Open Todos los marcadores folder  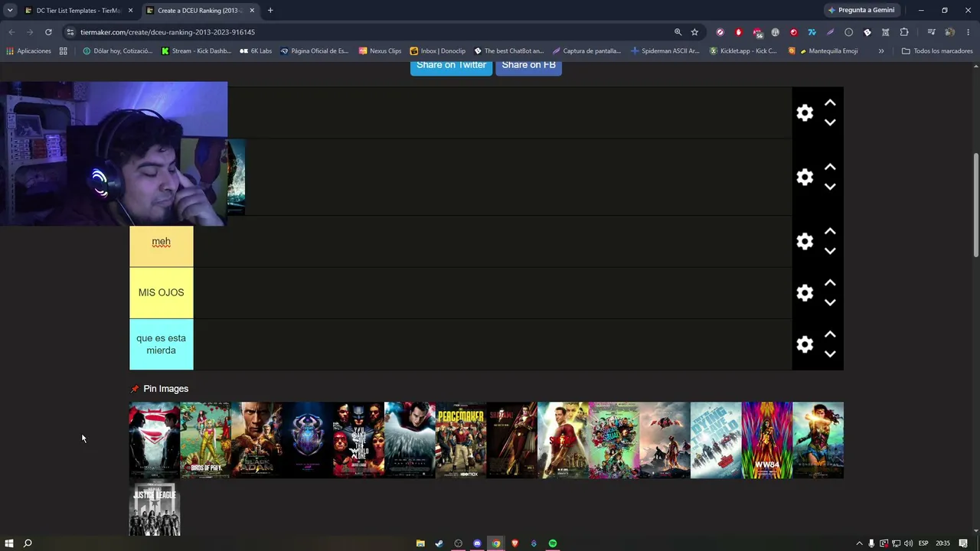pyautogui.click(x=937, y=51)
